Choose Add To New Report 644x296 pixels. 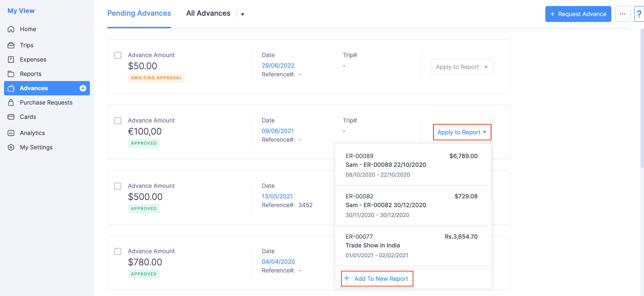(377, 279)
